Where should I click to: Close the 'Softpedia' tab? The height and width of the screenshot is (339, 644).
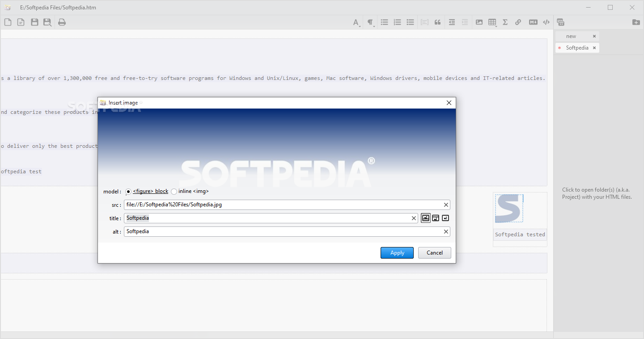[x=594, y=48]
